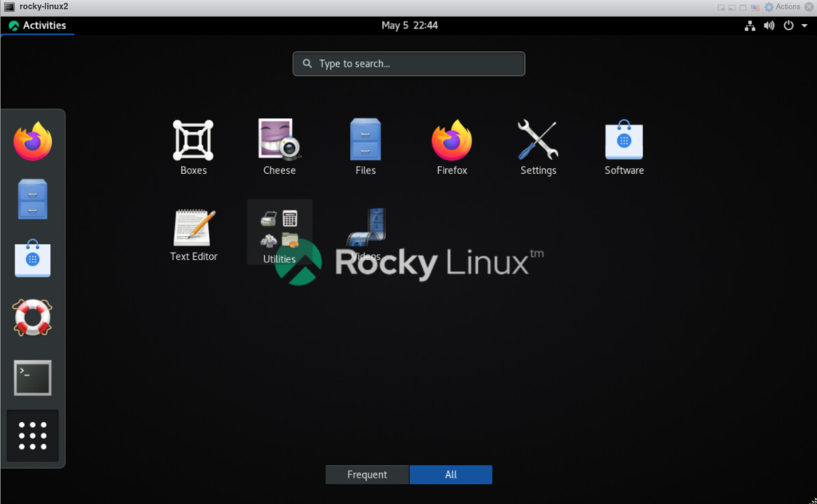The image size is (817, 504).
Task: Click the magnifier icon in the search box
Action: (307, 64)
